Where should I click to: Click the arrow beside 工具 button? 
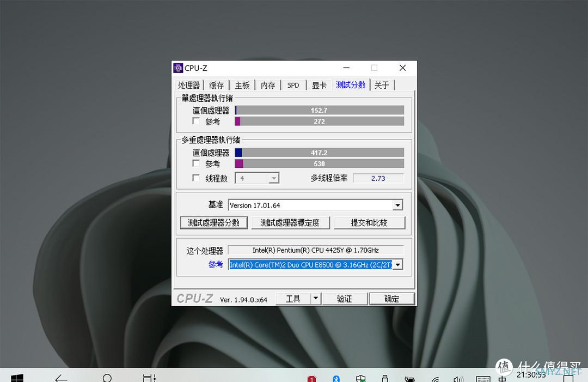(316, 298)
